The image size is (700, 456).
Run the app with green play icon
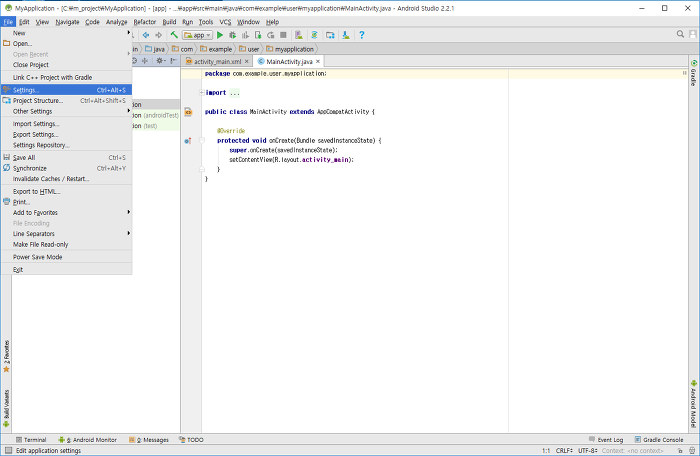220,35
